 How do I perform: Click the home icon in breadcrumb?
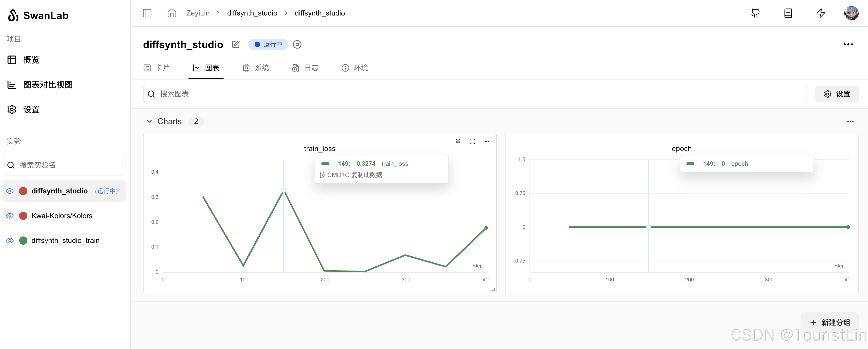coord(172,13)
